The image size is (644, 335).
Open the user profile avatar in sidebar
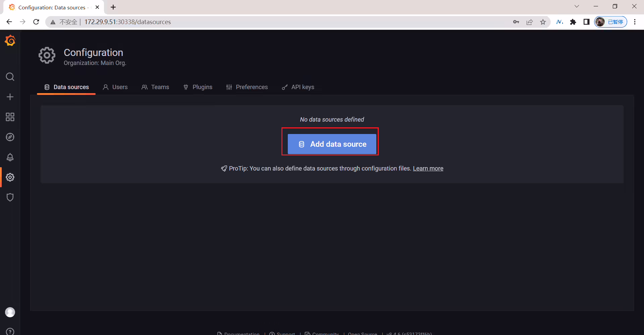[10, 312]
